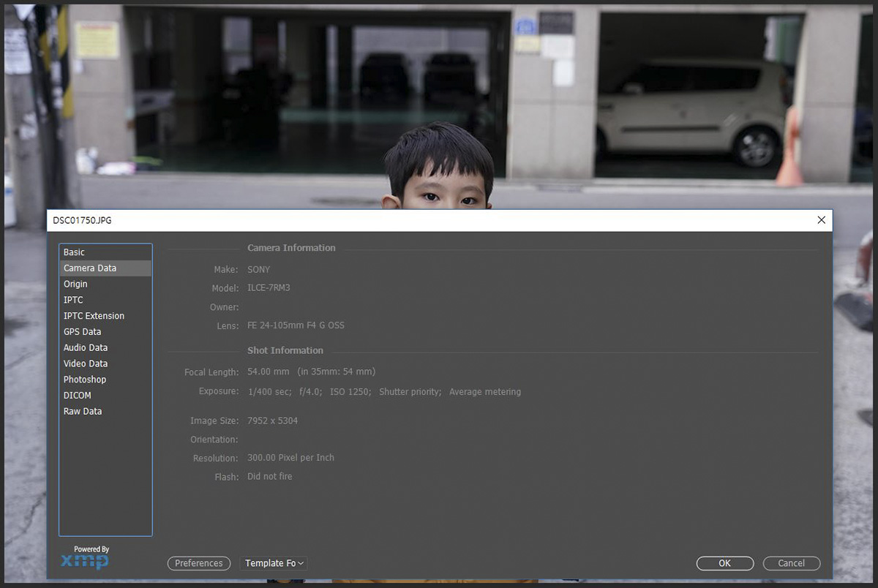Click the ISO 1250 value

(350, 392)
